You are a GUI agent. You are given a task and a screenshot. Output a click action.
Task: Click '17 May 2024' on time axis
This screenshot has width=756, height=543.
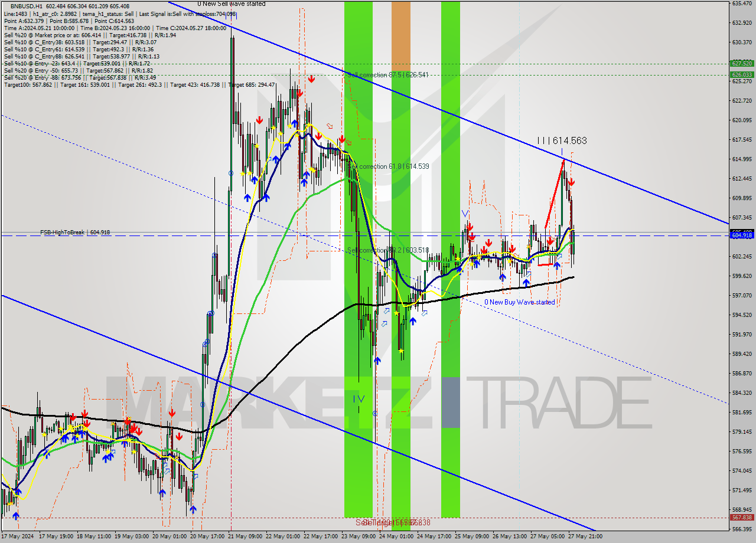pos(18,537)
